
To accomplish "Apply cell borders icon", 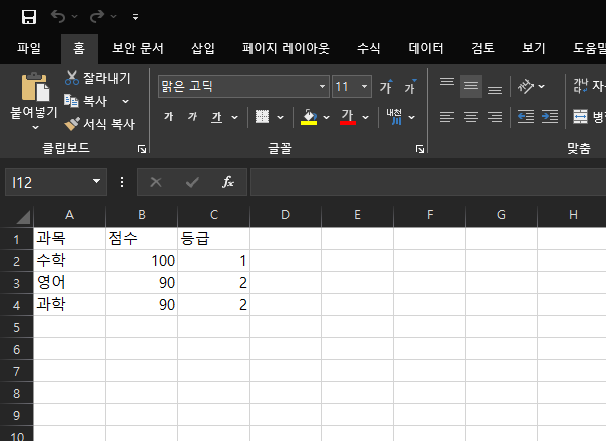I will click(262, 117).
